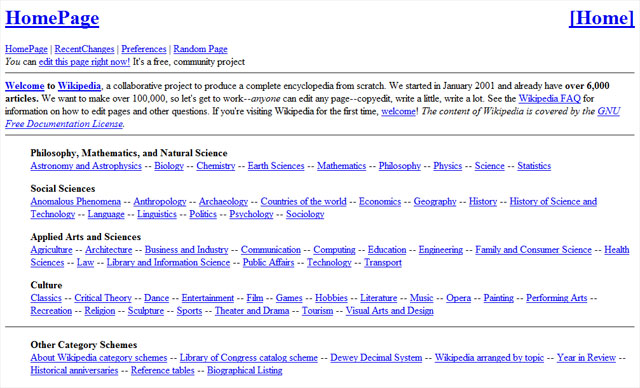Open the Preferences navigation link
Screen dimensions: 640x388
click(x=144, y=49)
